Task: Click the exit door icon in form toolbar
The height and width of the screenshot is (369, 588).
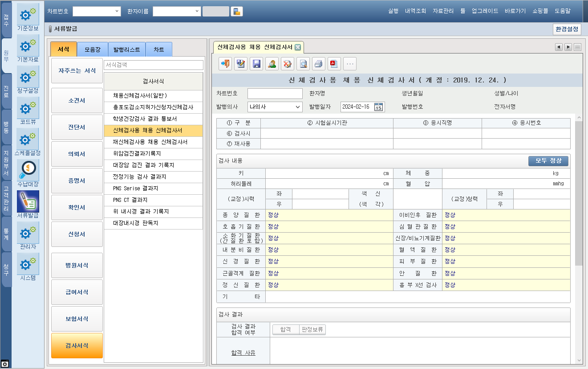Action: click(225, 64)
